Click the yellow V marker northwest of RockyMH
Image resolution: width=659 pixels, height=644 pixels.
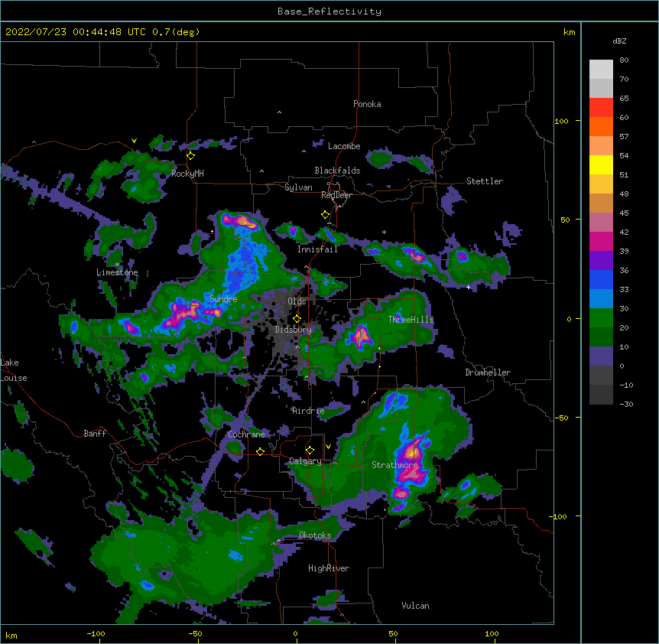[x=134, y=141]
